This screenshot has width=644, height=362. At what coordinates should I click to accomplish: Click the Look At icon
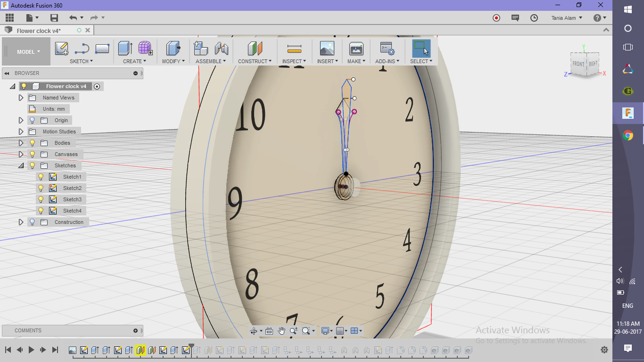pos(269,331)
